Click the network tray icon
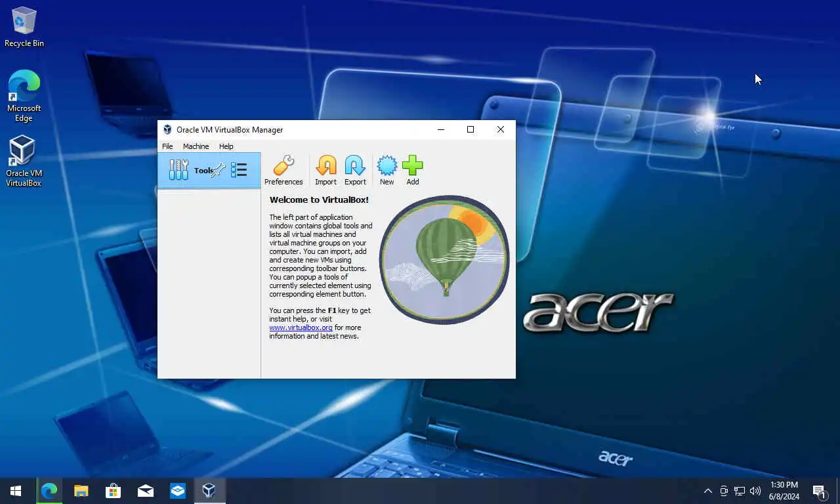 click(740, 491)
